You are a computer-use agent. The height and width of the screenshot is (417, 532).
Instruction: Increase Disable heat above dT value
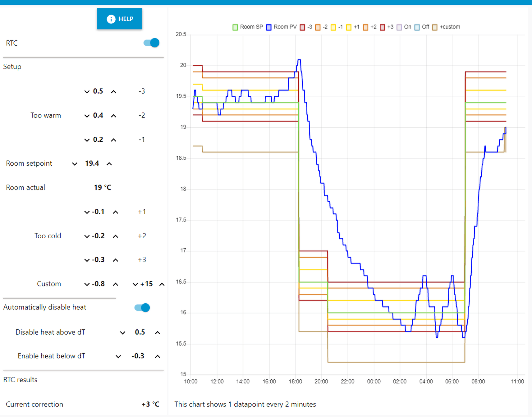[158, 333]
